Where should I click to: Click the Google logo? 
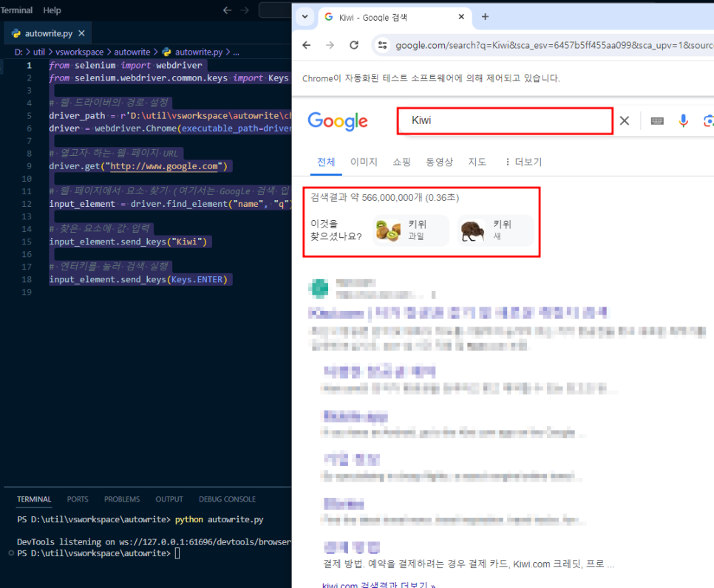338,121
